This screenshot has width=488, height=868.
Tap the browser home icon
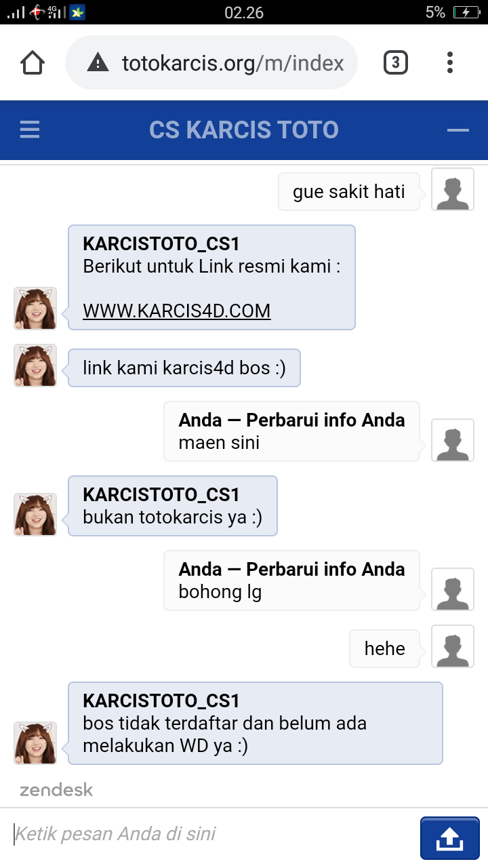pyautogui.click(x=33, y=63)
